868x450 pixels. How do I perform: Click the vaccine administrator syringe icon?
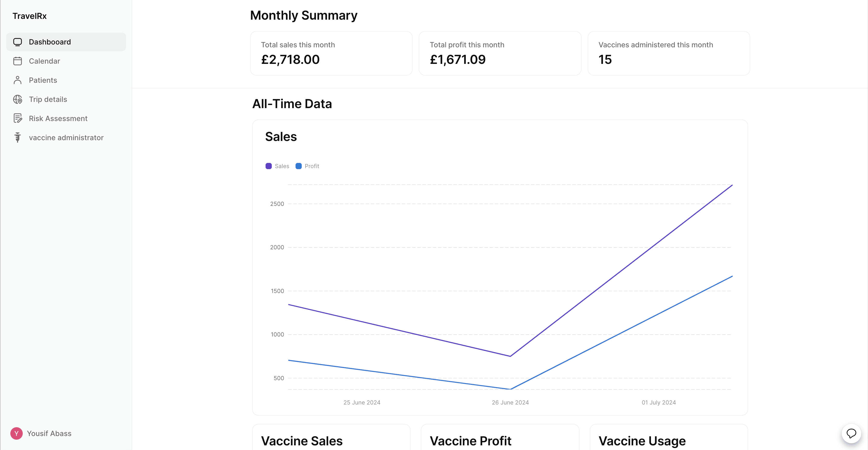[18, 138]
